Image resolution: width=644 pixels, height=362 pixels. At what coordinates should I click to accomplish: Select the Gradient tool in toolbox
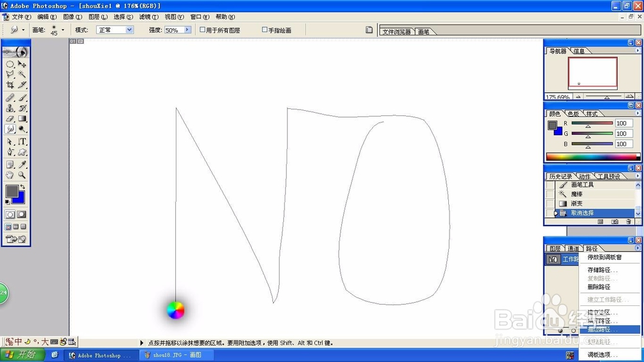click(22, 119)
